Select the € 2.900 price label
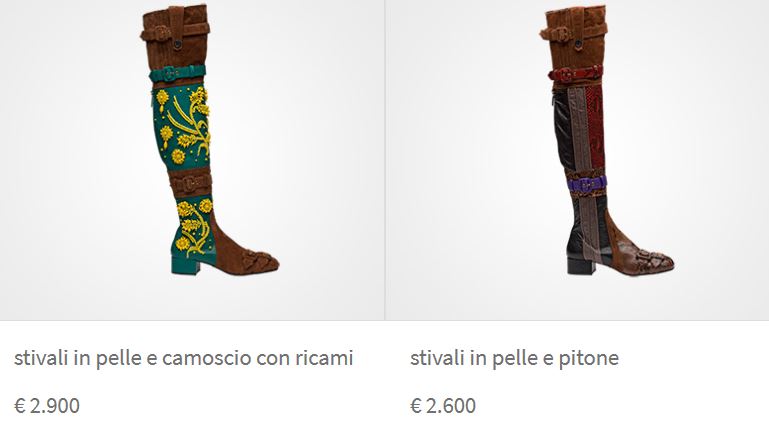Screen dimensions: 769x423 [x=47, y=405]
